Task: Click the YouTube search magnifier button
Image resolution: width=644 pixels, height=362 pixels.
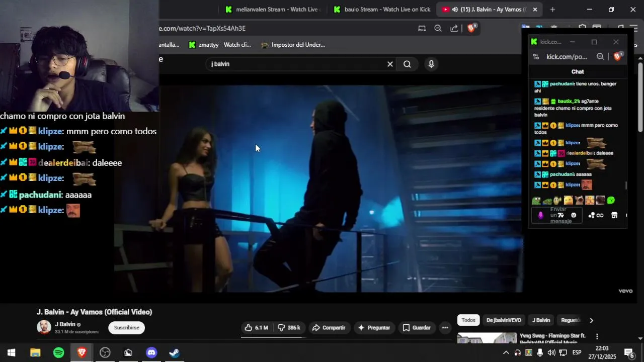Action: (407, 64)
